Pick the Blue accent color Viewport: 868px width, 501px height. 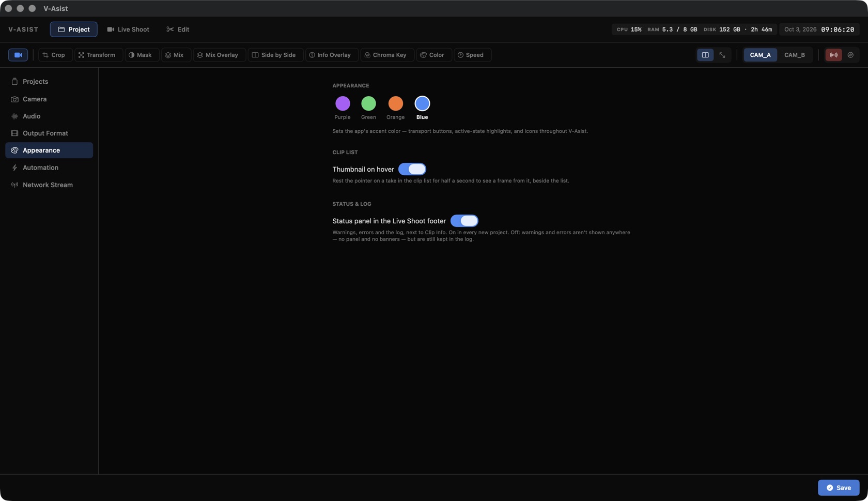(422, 103)
